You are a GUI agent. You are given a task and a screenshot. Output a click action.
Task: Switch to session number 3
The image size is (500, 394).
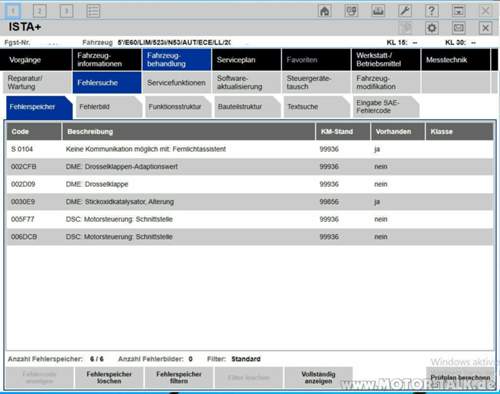66,11
